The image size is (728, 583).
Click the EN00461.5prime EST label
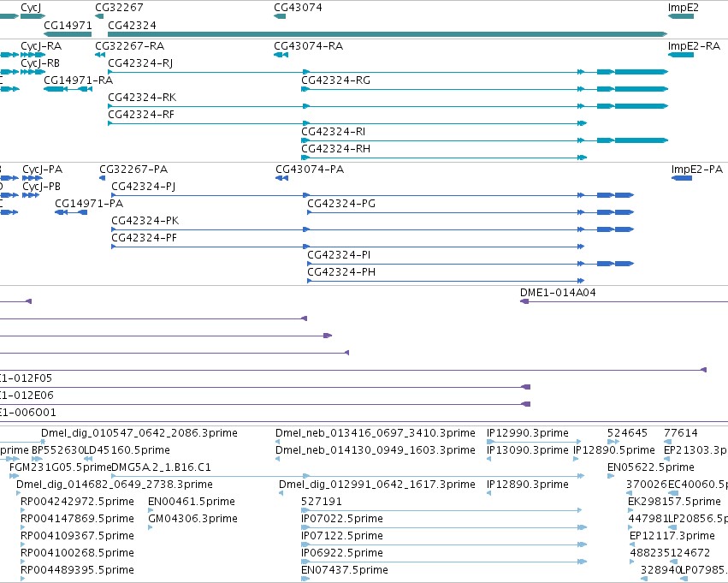pos(192,502)
